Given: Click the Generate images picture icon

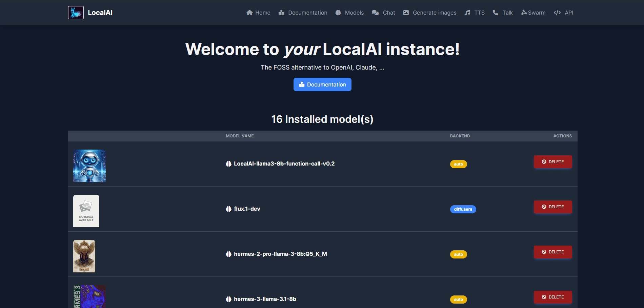Looking at the screenshot, I should (x=406, y=13).
